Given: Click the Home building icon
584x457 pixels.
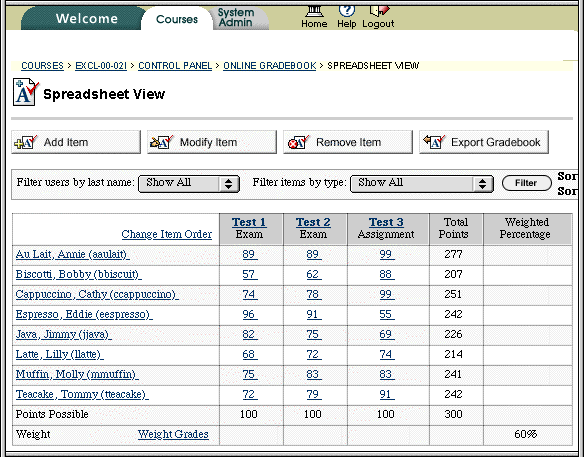Looking at the screenshot, I should (x=314, y=12).
